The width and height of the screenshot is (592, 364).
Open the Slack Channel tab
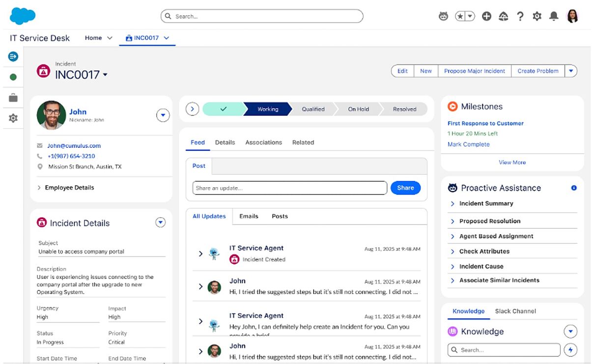(x=515, y=311)
